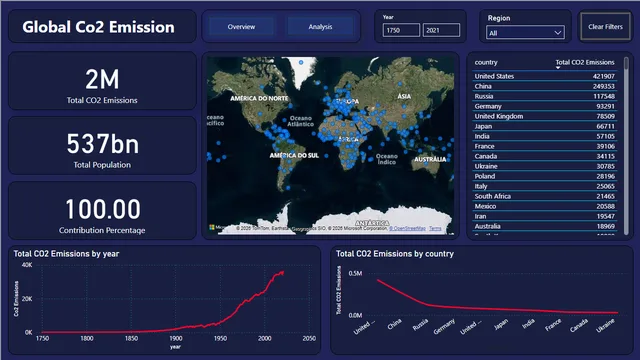Screen dimensions: 640x360
Task: Click the 537bn Total Population card
Action: point(102,146)
